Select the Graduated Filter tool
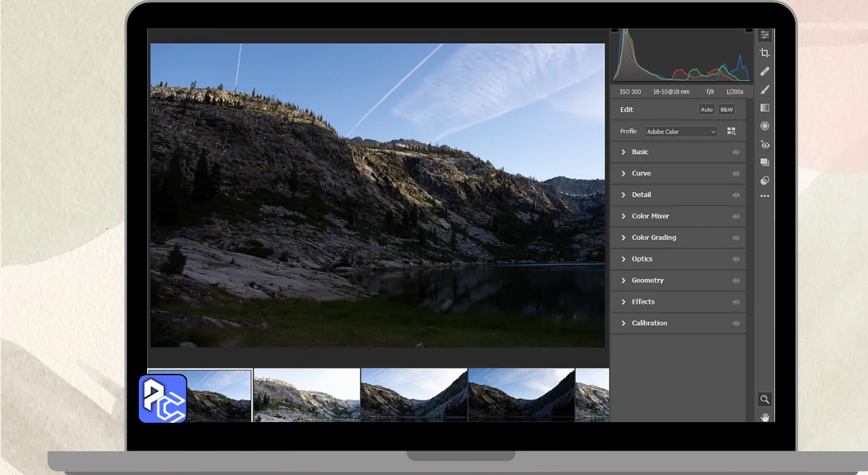 [x=765, y=108]
